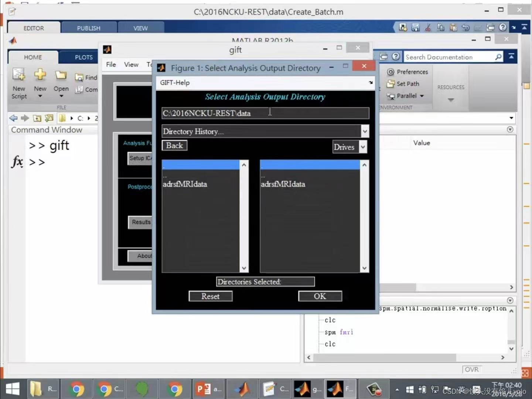The height and width of the screenshot is (399, 532).
Task: Click the Copy icon in Editor toolbar
Action: (x=440, y=27)
